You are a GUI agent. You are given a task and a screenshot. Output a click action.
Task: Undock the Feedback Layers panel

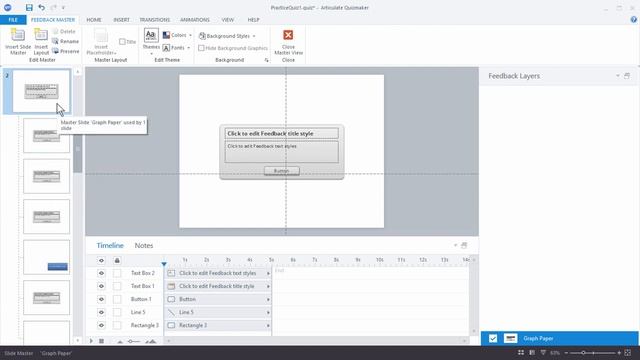[x=627, y=76]
